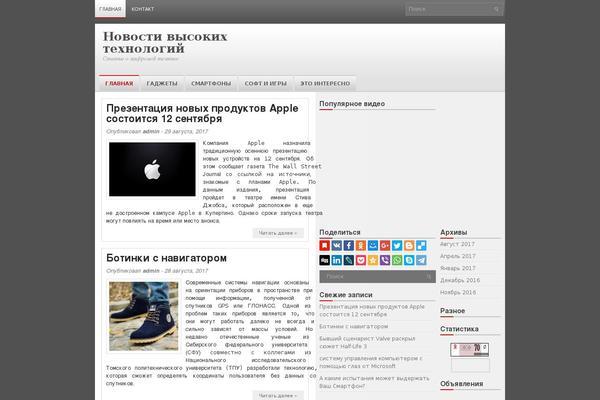Open the Август 2017 archive

pyautogui.click(x=457, y=244)
